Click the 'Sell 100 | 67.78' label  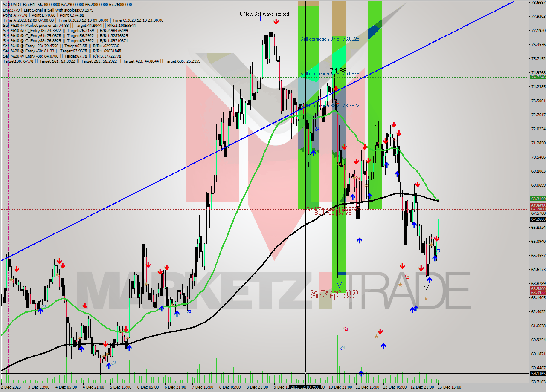[x=333, y=213]
